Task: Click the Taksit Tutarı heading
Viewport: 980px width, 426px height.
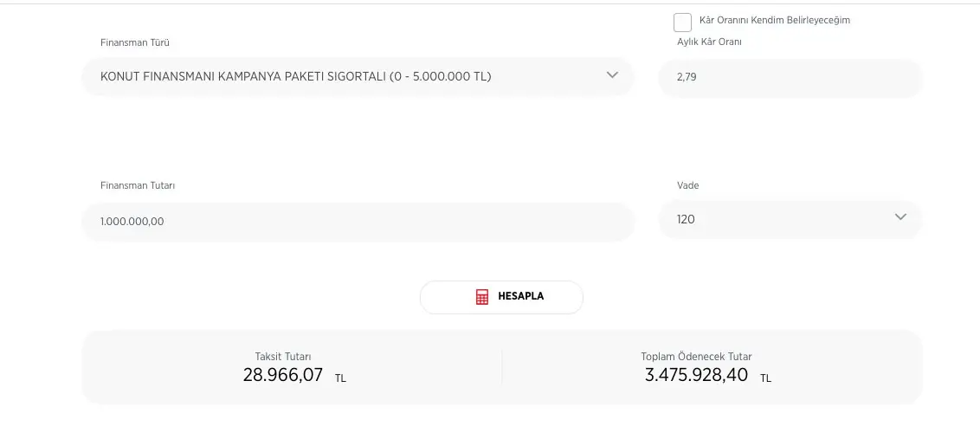Action: point(283,356)
